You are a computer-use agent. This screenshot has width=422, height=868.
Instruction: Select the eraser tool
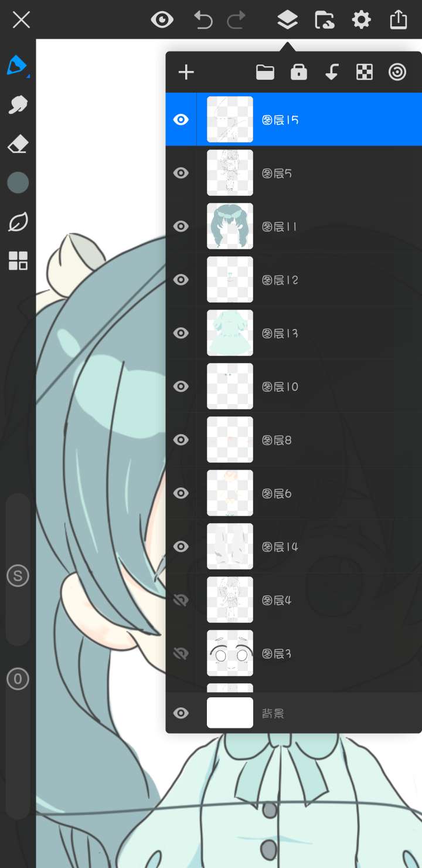click(x=18, y=144)
